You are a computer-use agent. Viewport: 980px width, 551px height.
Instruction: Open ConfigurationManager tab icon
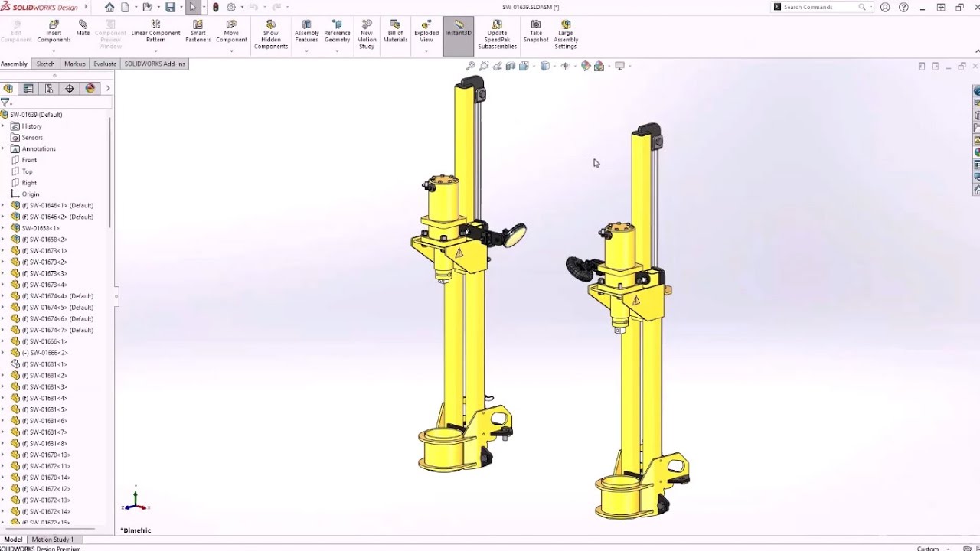click(x=49, y=89)
